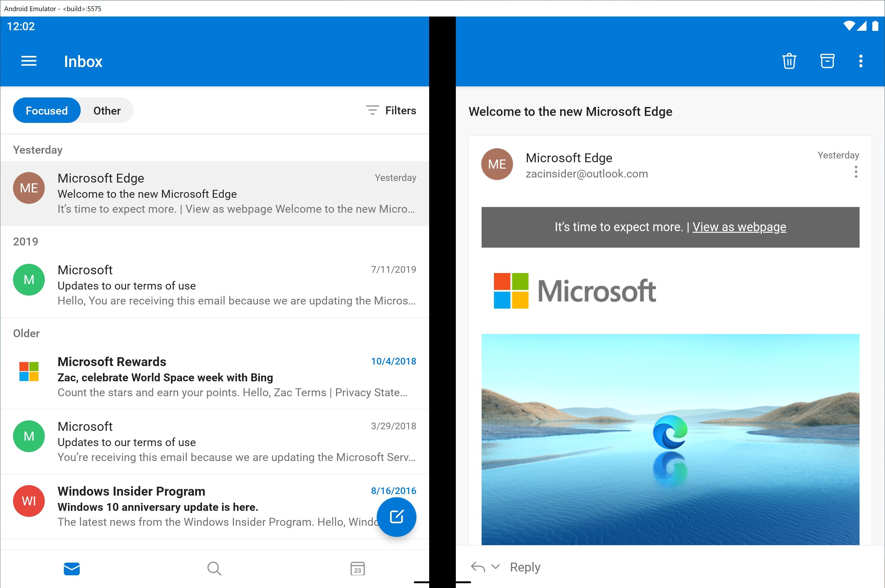The width and height of the screenshot is (885, 588).
Task: Tap the red WI avatar
Action: tap(29, 501)
